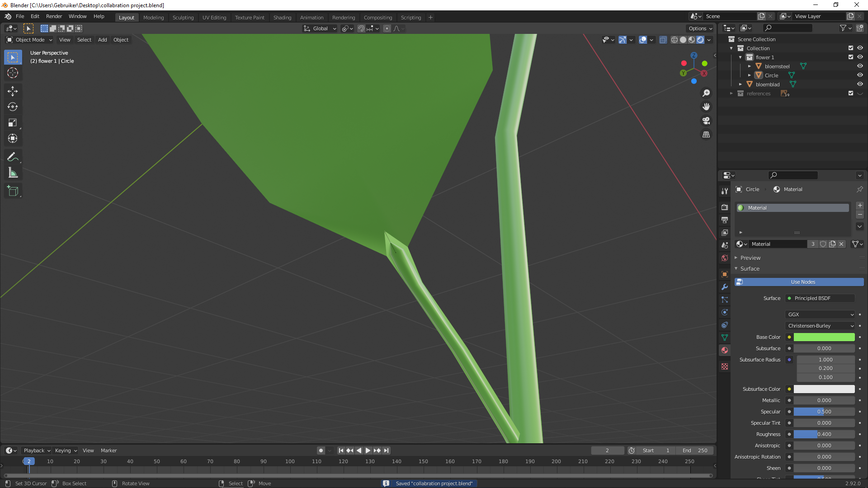Open the Options button in viewport header
The height and width of the screenshot is (488, 868).
click(x=700, y=28)
